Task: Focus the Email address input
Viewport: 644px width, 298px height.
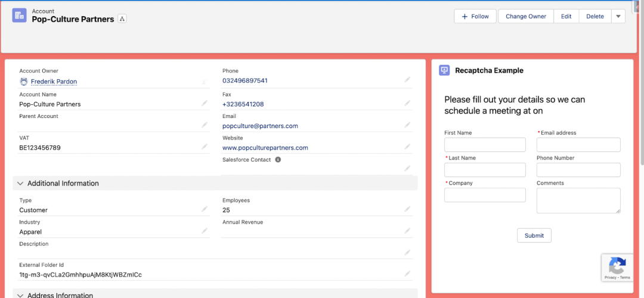Action: click(578, 145)
